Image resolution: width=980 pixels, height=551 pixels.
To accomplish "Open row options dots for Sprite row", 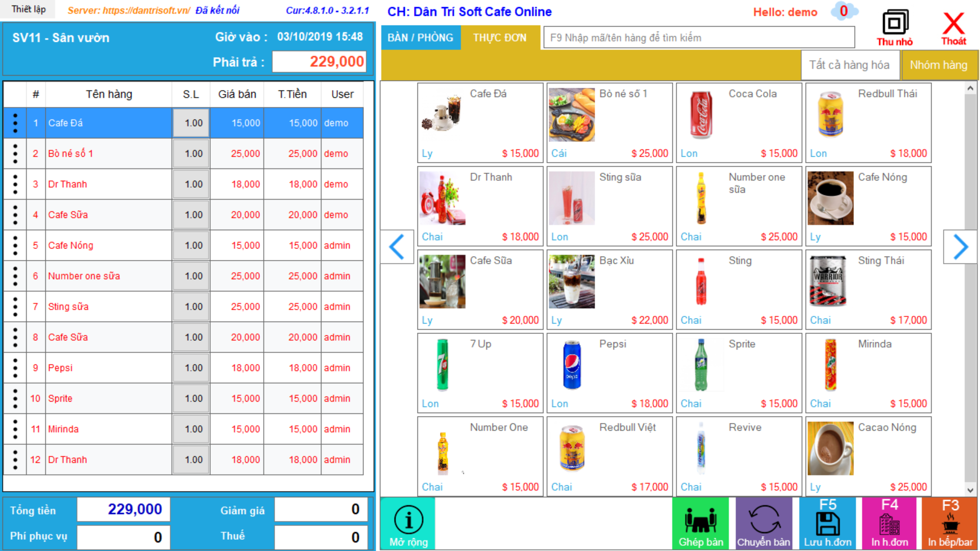I will coord(15,398).
